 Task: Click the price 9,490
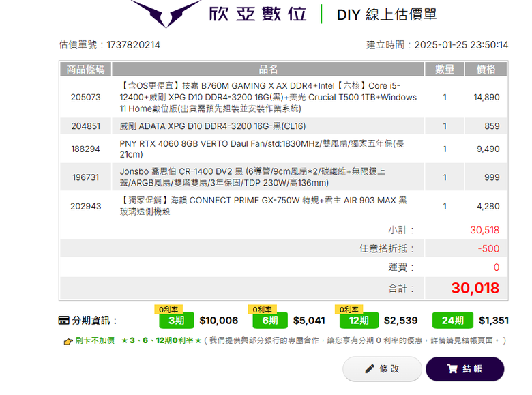tap(488, 149)
